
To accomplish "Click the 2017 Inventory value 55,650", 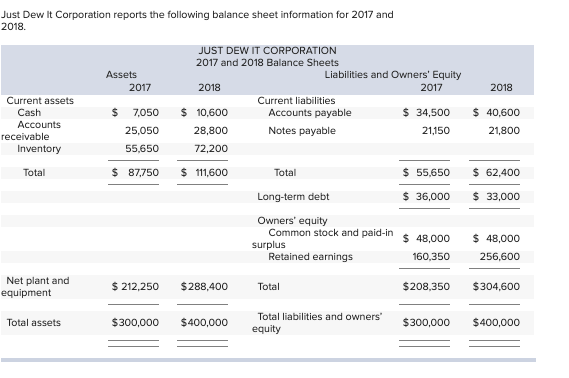I will (x=142, y=149).
